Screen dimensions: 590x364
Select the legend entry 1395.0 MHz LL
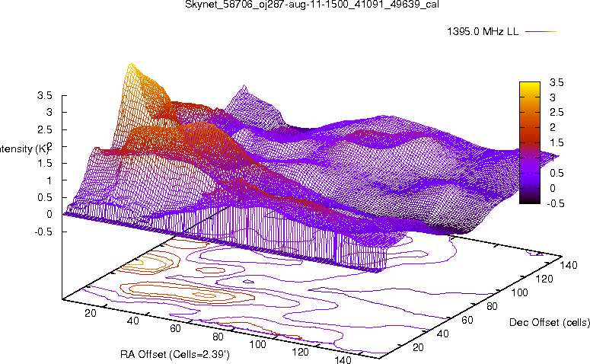[x=483, y=32]
